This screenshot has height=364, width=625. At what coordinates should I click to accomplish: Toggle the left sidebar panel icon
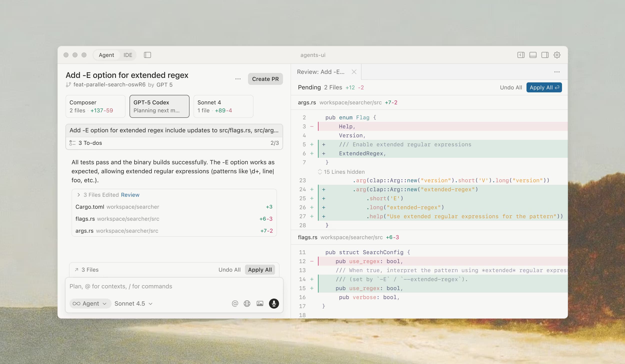pyautogui.click(x=147, y=55)
